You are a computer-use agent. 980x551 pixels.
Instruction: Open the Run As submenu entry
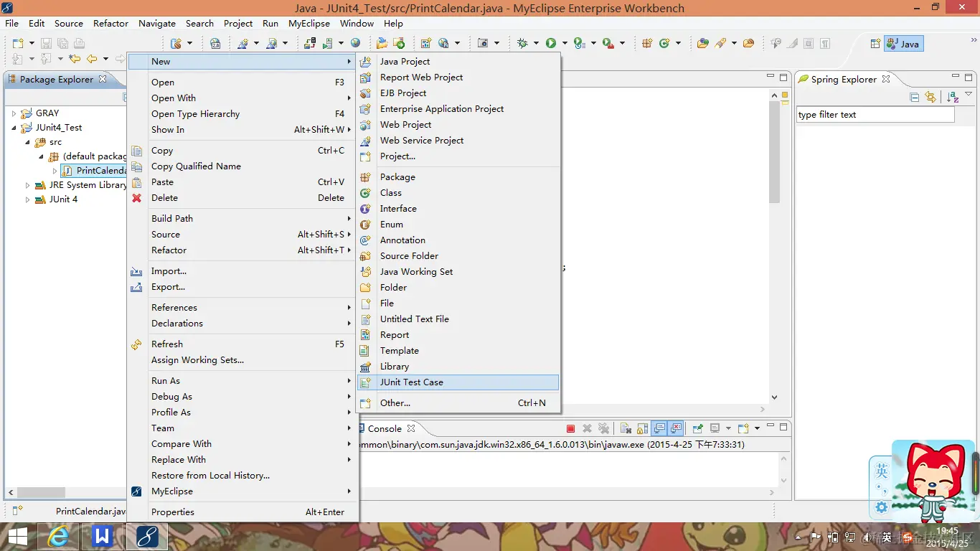point(242,381)
